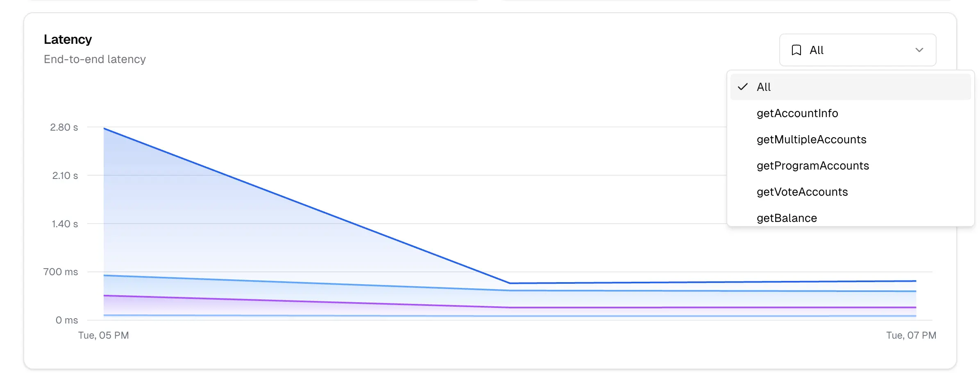Click the End-to-end latency subtitle
The image size is (980, 380).
tap(95, 59)
